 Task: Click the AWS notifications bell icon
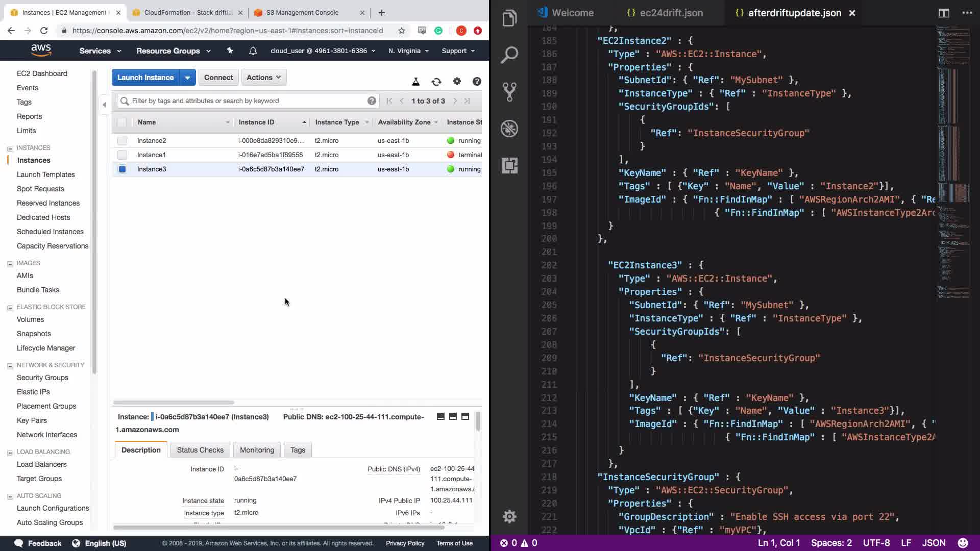tap(253, 51)
